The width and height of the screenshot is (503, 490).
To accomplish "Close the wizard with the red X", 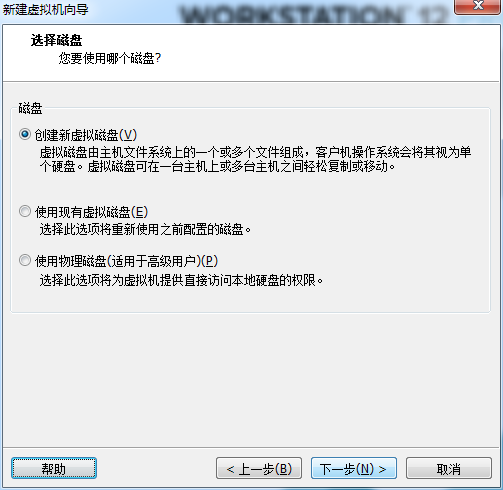I will coord(478,6).
